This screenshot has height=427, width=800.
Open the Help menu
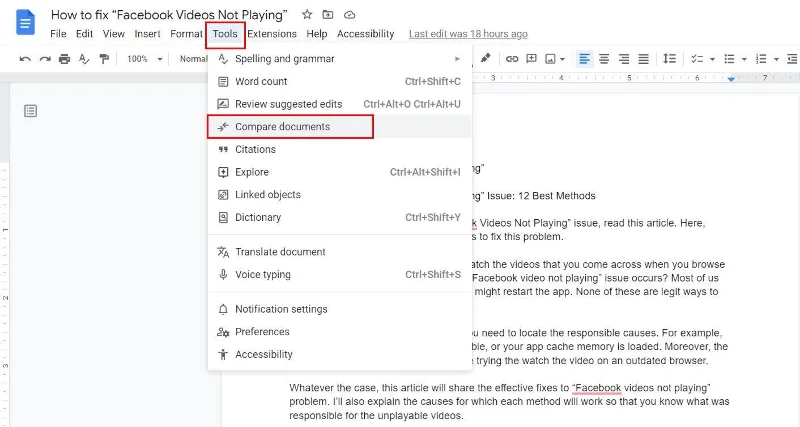316,34
